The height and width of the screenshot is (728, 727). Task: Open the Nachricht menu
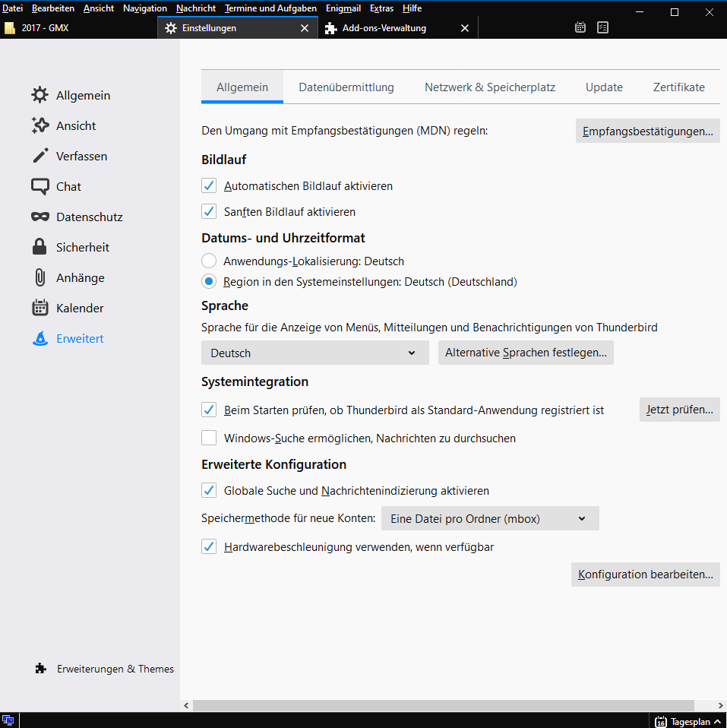tap(196, 8)
